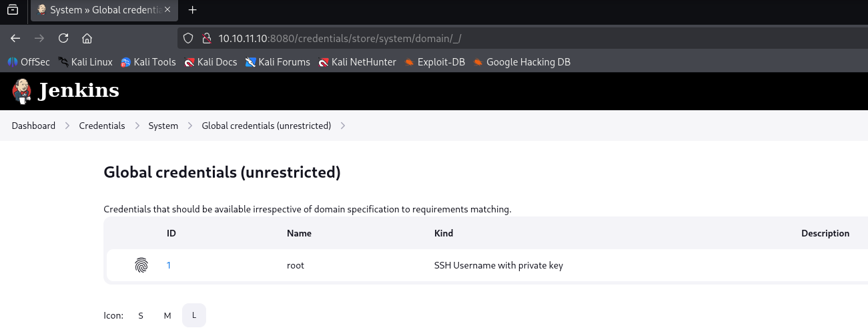Click 'SSH Username with private key' cell

[x=498, y=265]
